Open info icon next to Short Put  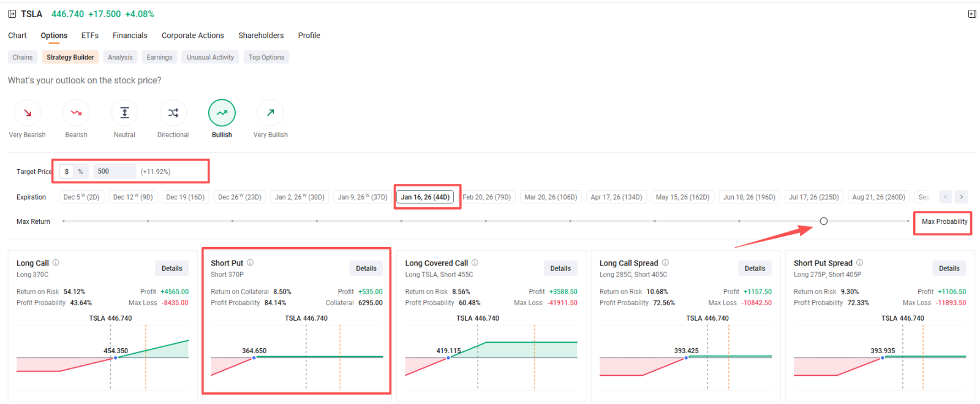point(250,262)
